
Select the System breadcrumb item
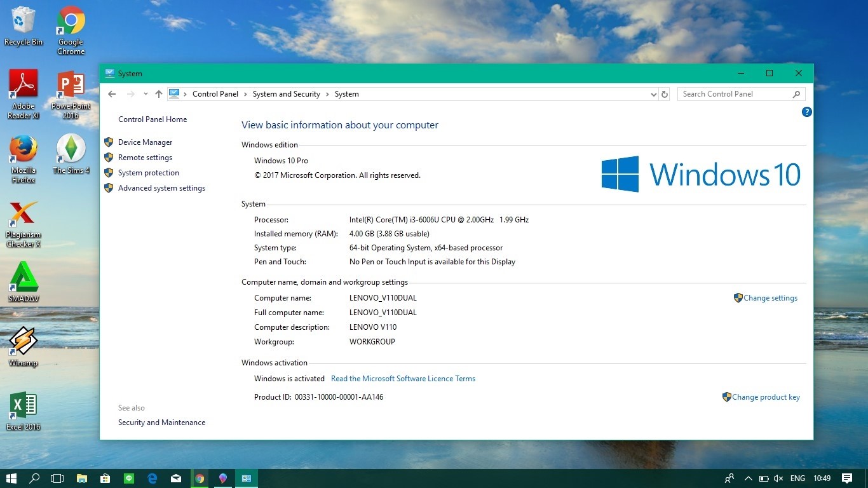[x=347, y=94]
